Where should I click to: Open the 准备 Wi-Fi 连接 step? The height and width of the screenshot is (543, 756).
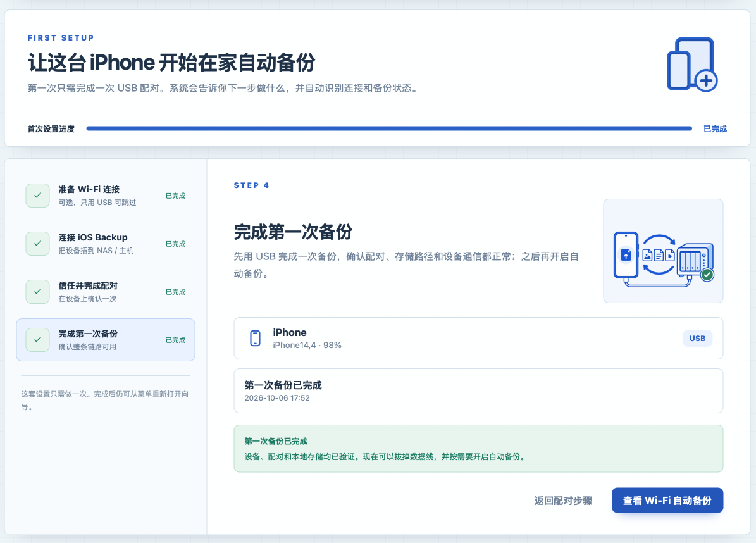[x=106, y=196]
